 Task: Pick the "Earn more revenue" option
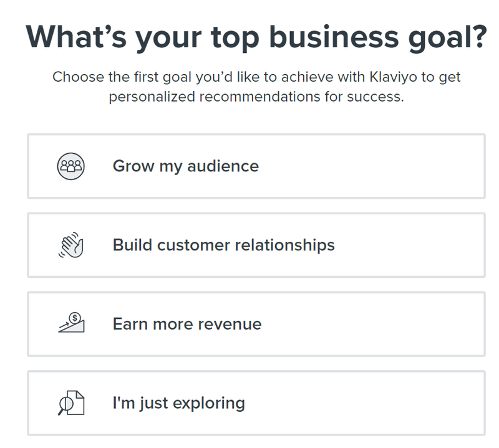256,324
